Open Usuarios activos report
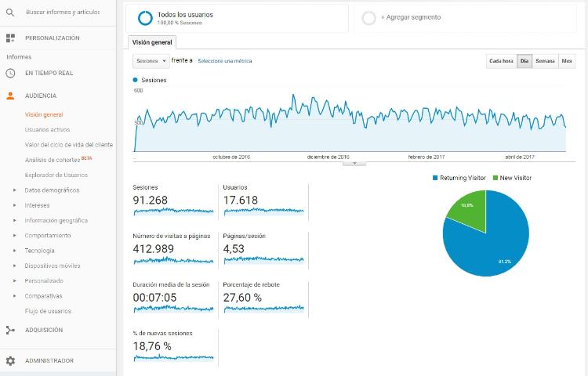 47,129
